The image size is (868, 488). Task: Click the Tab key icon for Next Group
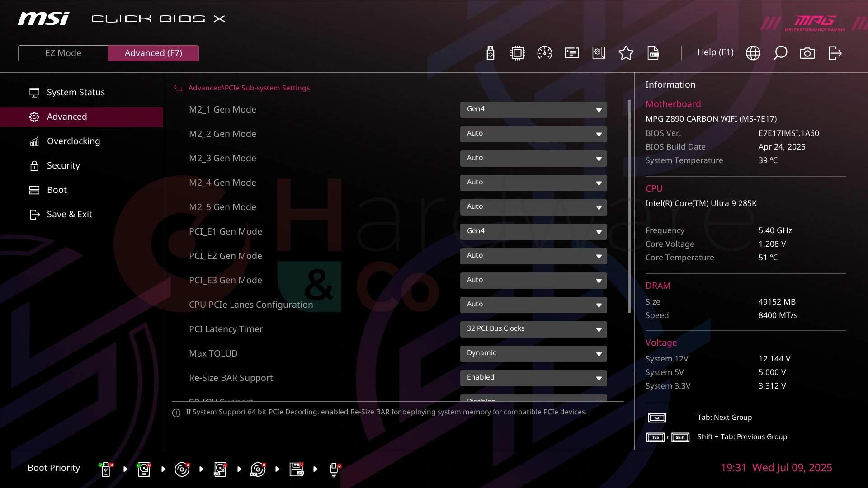[656, 418]
